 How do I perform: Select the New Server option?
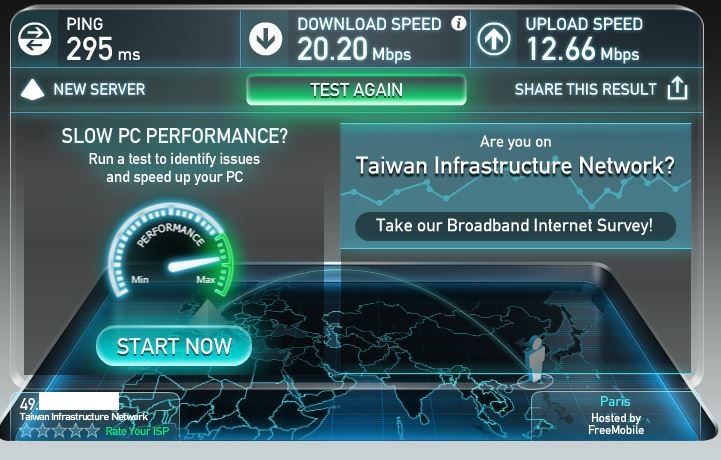tap(99, 89)
